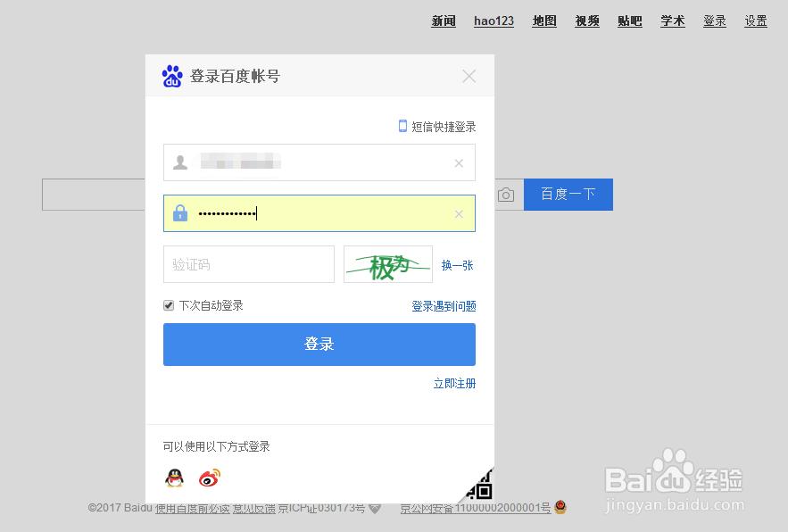
Task: Open 设置 in top navigation
Action: (x=756, y=21)
